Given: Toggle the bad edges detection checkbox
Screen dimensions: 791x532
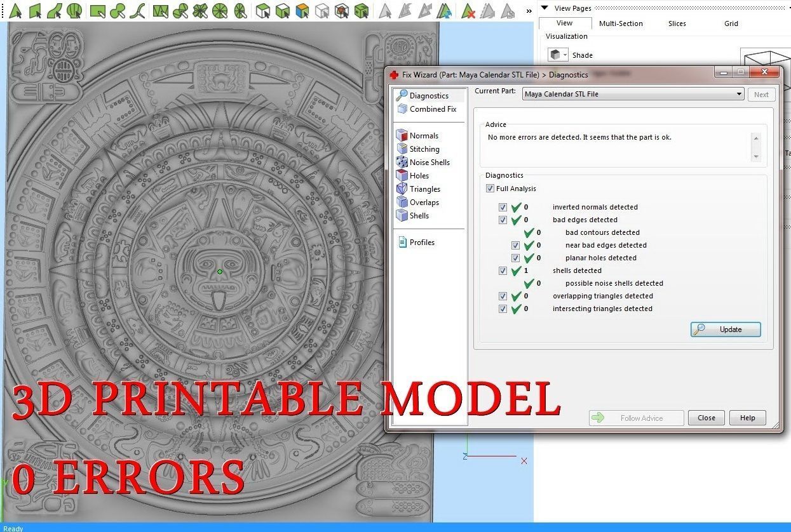Looking at the screenshot, I should coord(503,220).
